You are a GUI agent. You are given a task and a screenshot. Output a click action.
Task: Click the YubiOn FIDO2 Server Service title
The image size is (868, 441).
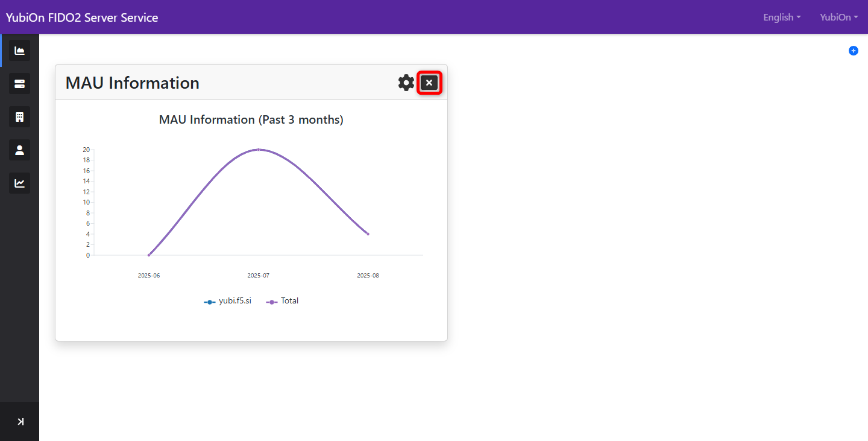click(82, 17)
